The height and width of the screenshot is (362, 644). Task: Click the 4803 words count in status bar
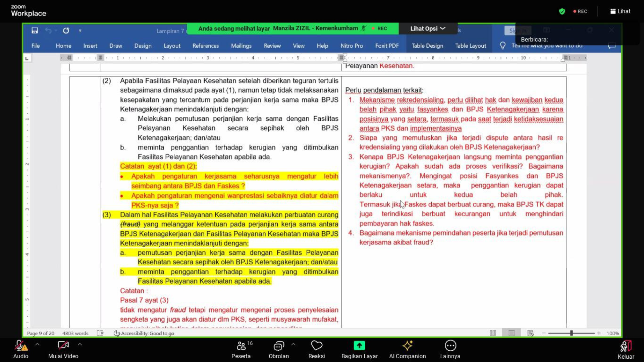tap(75, 333)
